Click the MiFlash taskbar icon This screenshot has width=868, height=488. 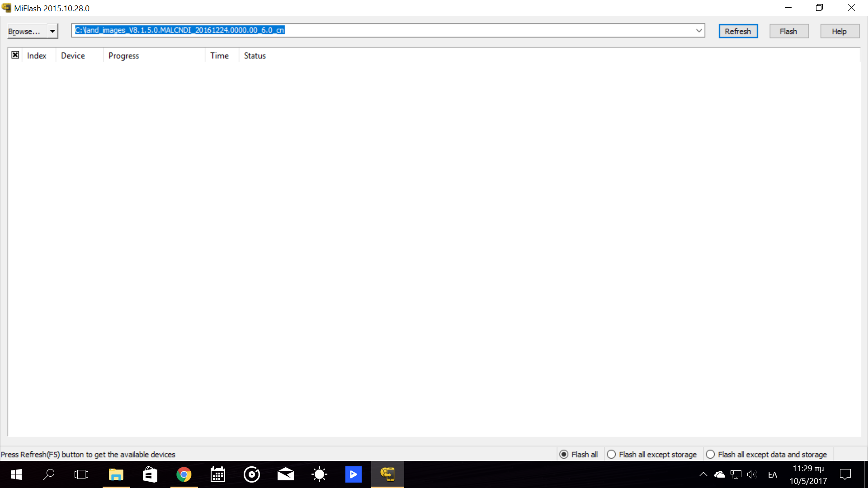[387, 474]
